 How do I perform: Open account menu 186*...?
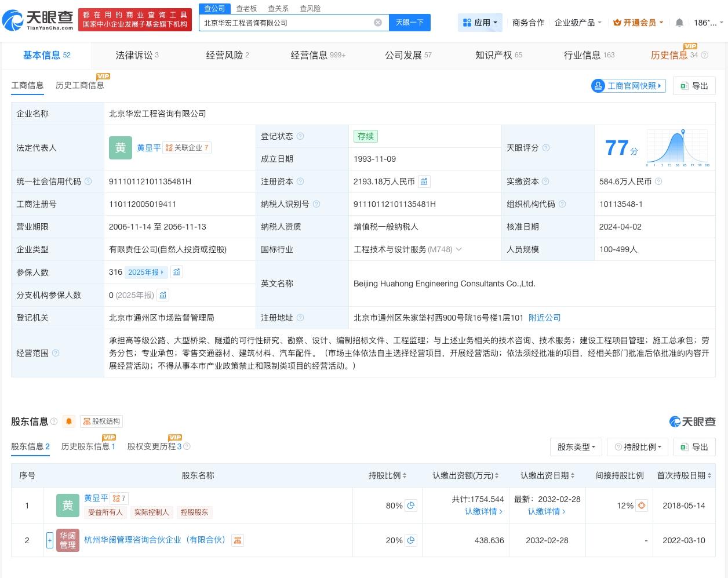pyautogui.click(x=708, y=23)
